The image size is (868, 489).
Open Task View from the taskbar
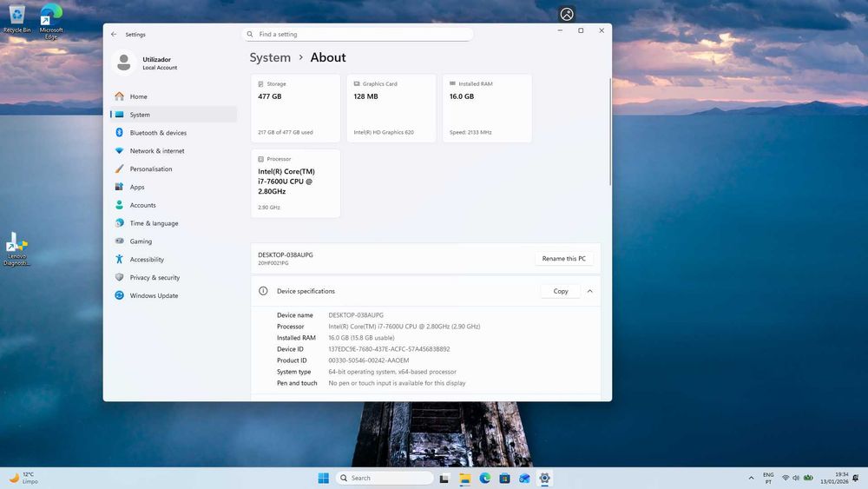point(444,479)
